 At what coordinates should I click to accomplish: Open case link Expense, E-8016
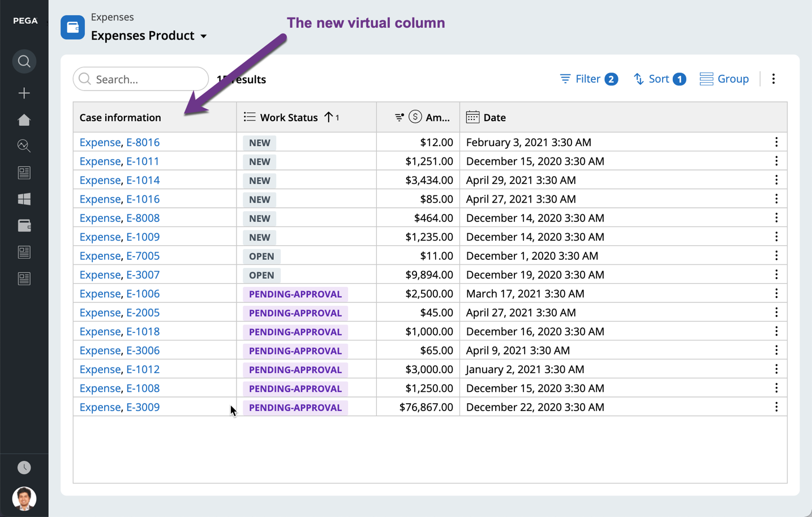[x=119, y=142]
